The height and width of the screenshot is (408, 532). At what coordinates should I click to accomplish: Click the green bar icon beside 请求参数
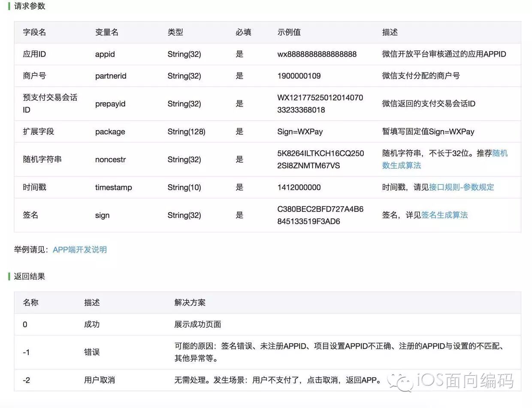[x=9, y=6]
